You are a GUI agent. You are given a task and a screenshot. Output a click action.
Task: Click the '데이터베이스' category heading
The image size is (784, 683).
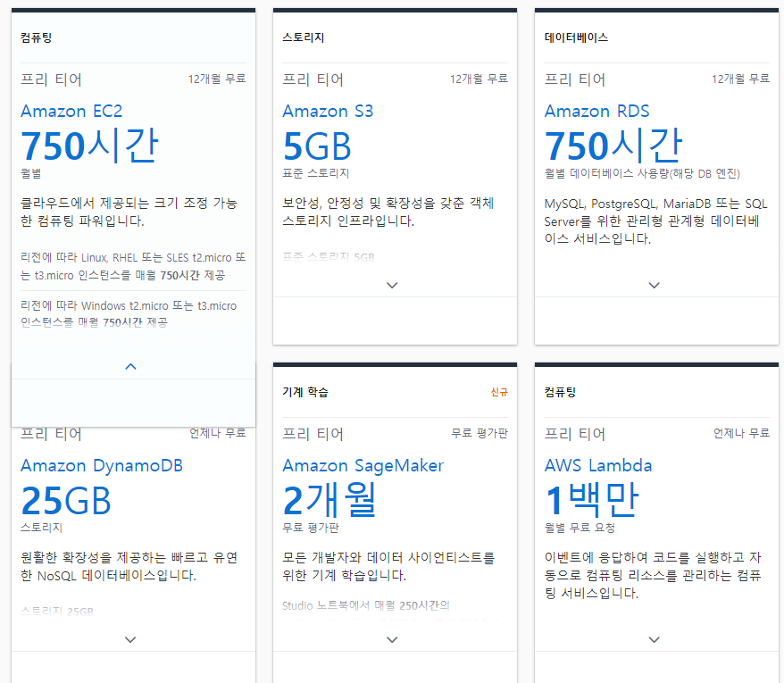[576, 37]
